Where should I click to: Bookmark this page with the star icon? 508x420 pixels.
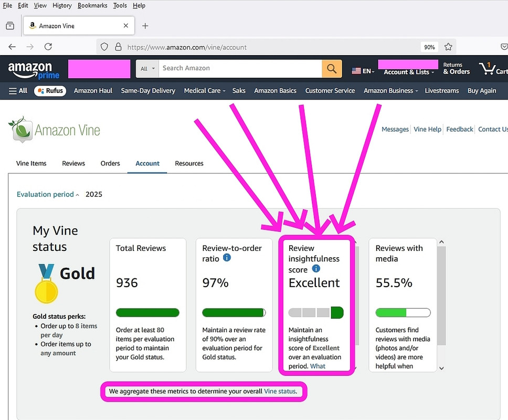tap(448, 47)
